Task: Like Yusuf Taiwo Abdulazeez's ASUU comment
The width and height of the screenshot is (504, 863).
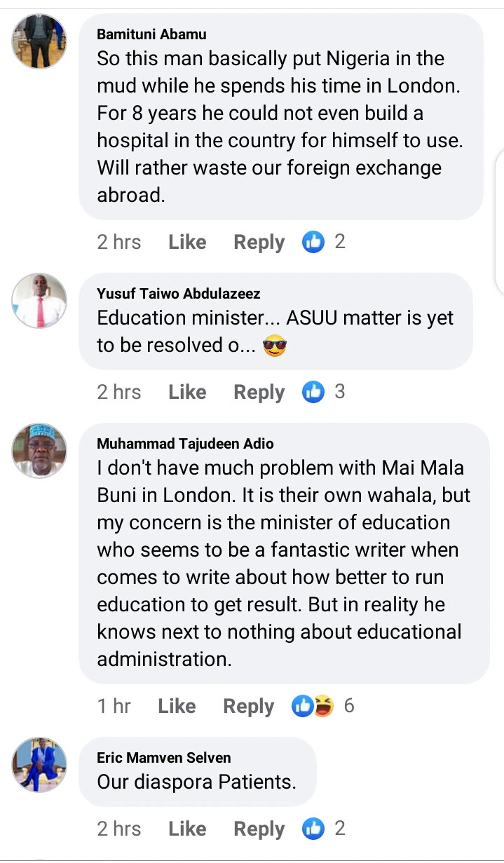Action: click(187, 392)
